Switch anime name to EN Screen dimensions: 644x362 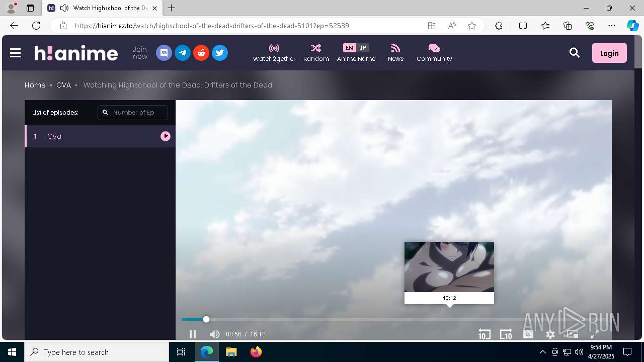349,48
